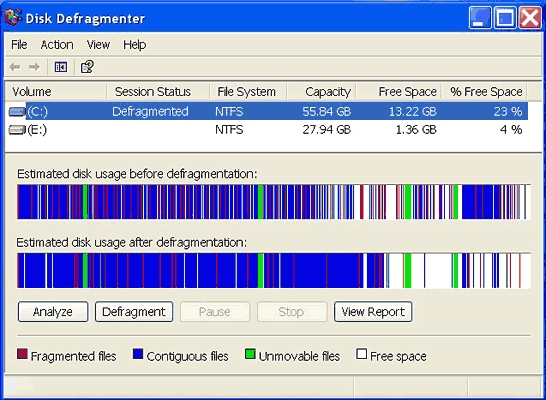This screenshot has width=546, height=400.
Task: Click the Stop button
Action: [x=292, y=312]
